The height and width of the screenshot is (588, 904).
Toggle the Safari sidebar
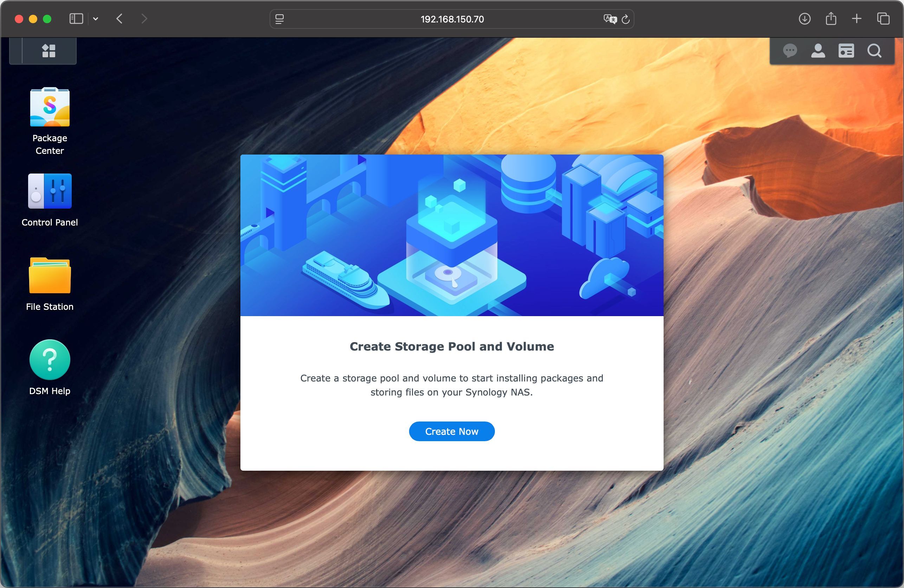coord(76,19)
